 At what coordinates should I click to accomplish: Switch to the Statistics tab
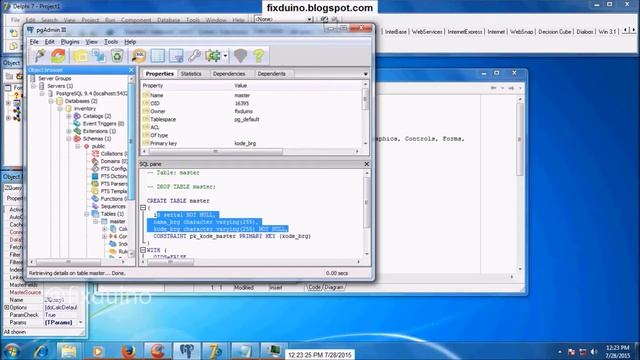point(191,74)
